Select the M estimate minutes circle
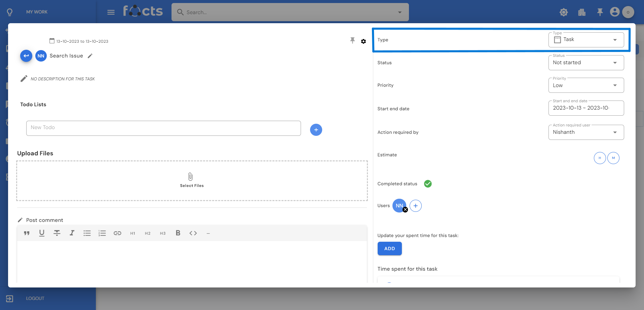644x310 pixels. pos(613,158)
